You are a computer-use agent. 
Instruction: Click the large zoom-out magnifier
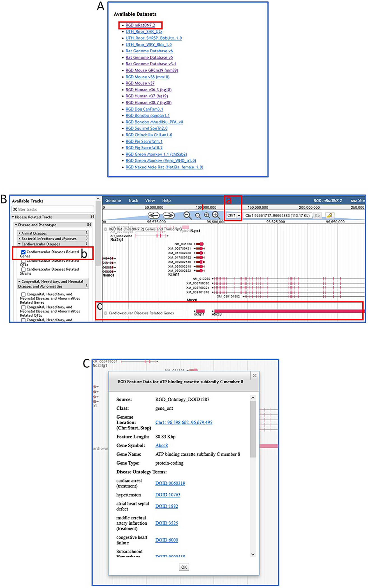[187, 215]
